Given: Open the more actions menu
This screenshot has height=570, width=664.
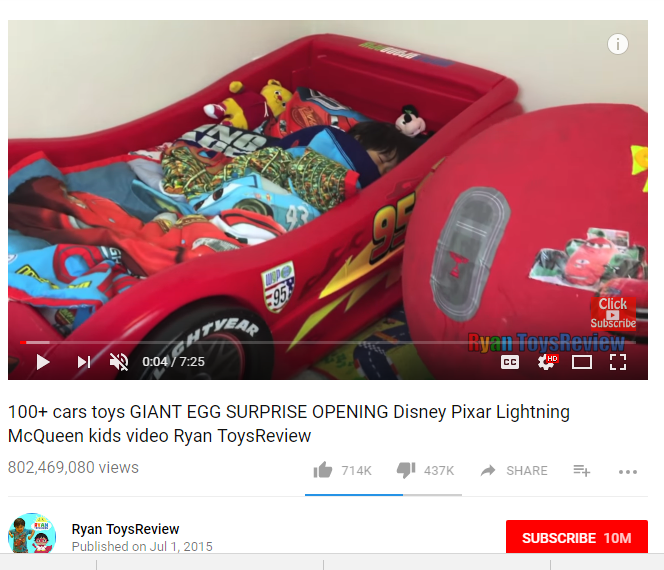Looking at the screenshot, I should 628,472.
